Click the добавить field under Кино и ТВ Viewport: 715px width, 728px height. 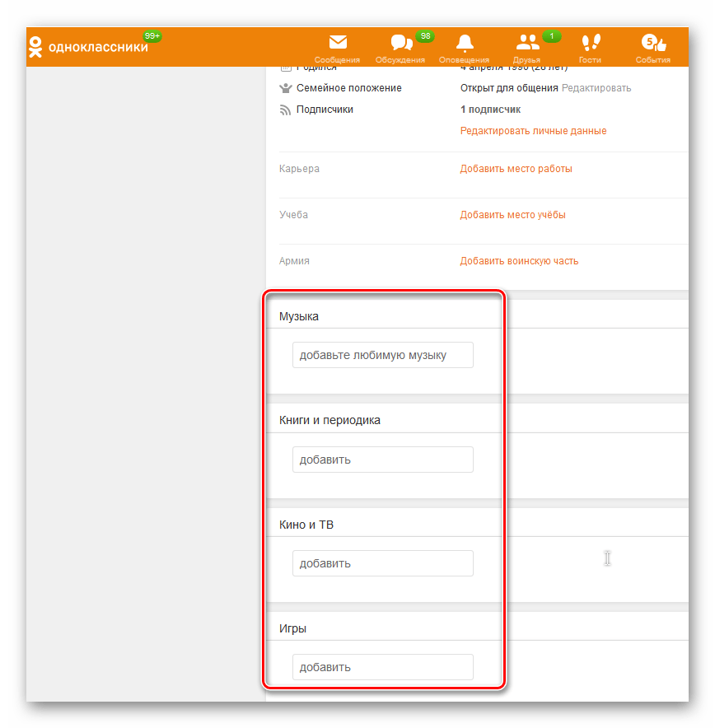(x=383, y=563)
